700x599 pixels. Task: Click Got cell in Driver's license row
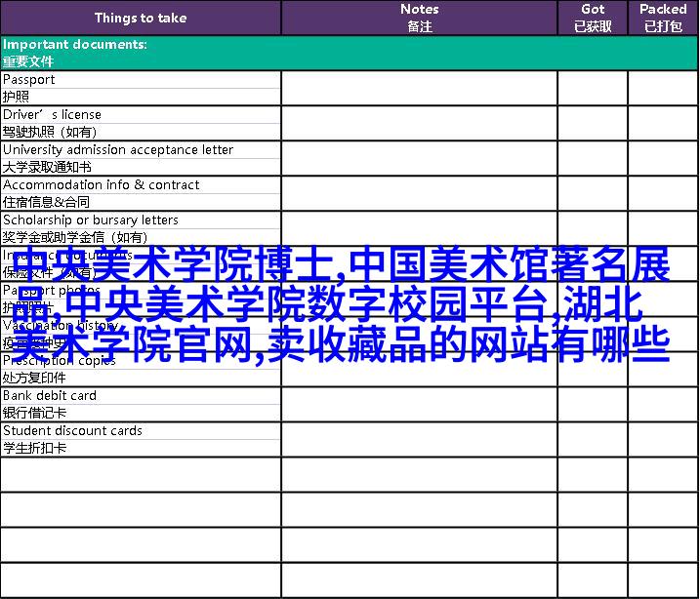(x=593, y=123)
